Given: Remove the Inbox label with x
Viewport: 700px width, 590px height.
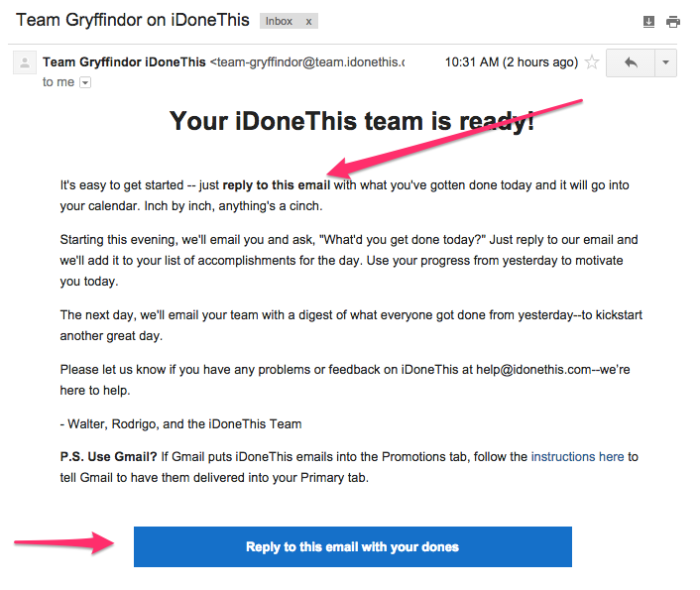Looking at the screenshot, I should click(308, 22).
